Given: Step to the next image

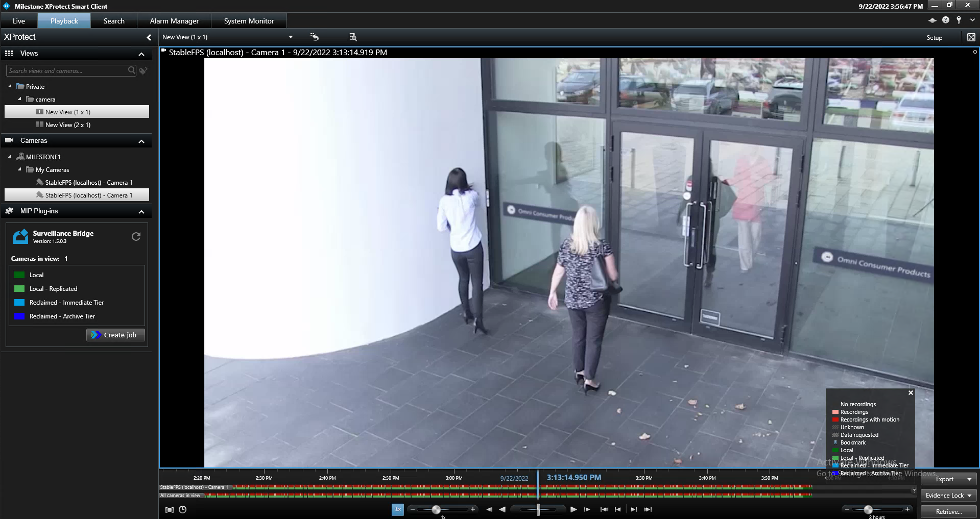Looking at the screenshot, I should (x=587, y=509).
